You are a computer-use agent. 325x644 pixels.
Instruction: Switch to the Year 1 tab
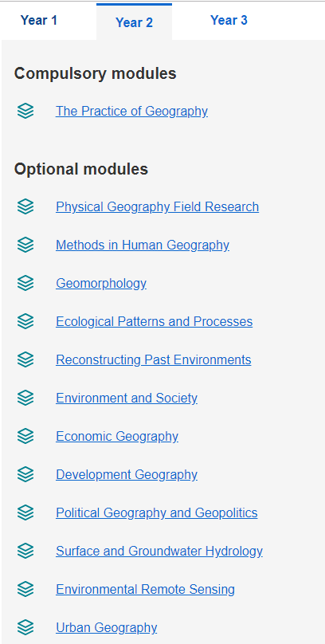pyautogui.click(x=39, y=20)
